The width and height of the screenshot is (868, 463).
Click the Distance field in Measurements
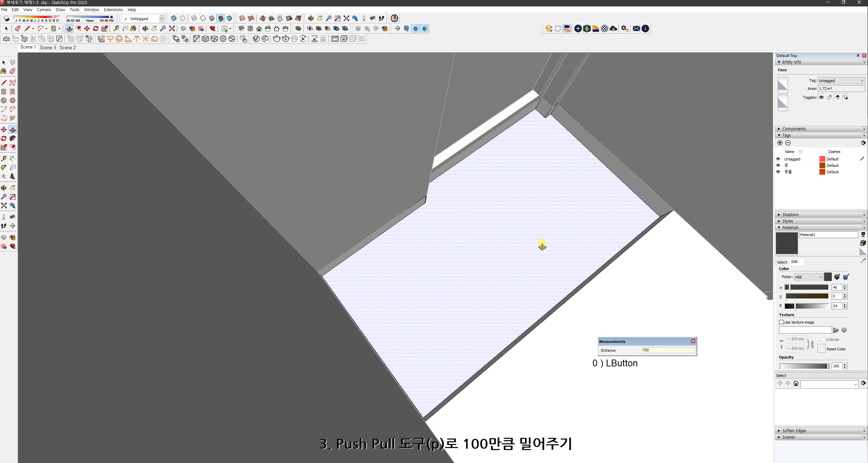pos(668,350)
